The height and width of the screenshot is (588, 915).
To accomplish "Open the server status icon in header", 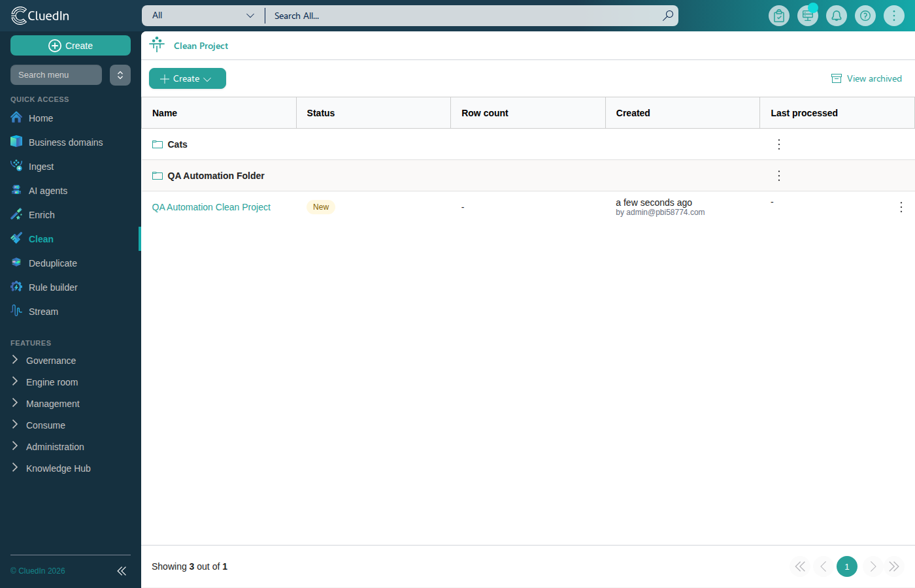I will [x=808, y=16].
